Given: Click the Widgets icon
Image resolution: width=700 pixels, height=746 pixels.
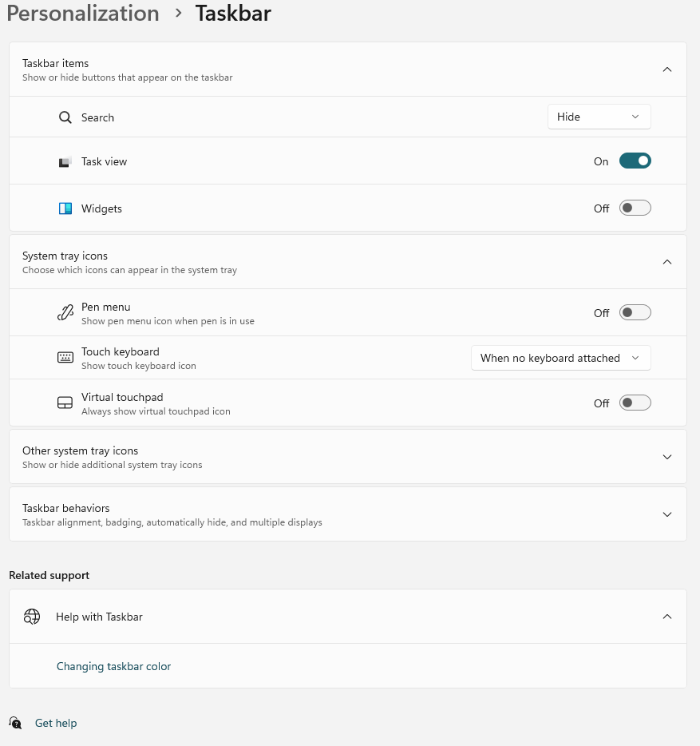Looking at the screenshot, I should tap(65, 208).
